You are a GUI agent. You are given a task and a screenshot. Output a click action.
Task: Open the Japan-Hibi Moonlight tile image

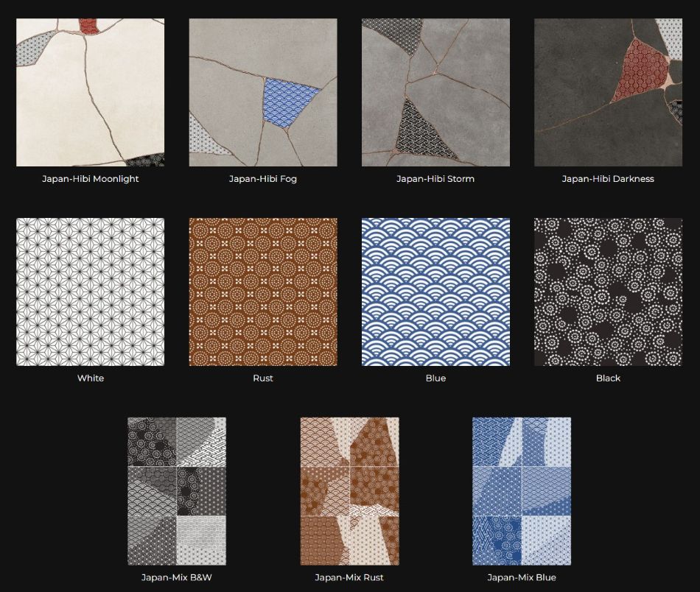[91, 93]
